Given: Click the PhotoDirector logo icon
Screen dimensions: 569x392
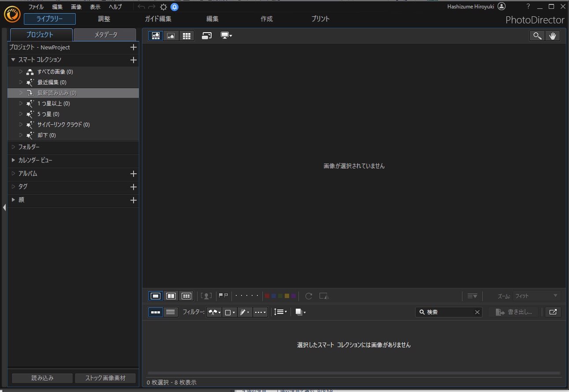Looking at the screenshot, I should (12, 14).
